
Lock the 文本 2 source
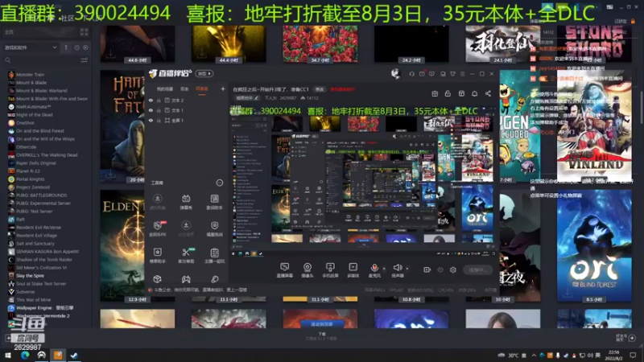[x=159, y=100]
